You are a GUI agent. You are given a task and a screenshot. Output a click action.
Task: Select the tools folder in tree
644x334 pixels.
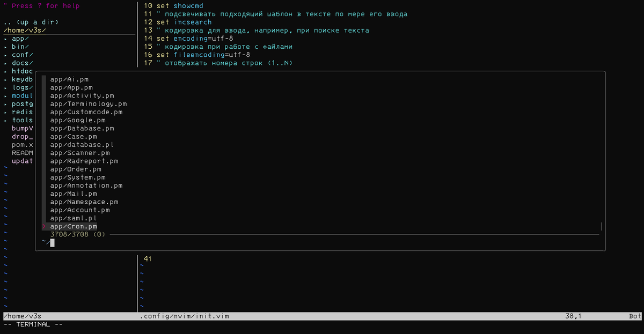coord(23,120)
